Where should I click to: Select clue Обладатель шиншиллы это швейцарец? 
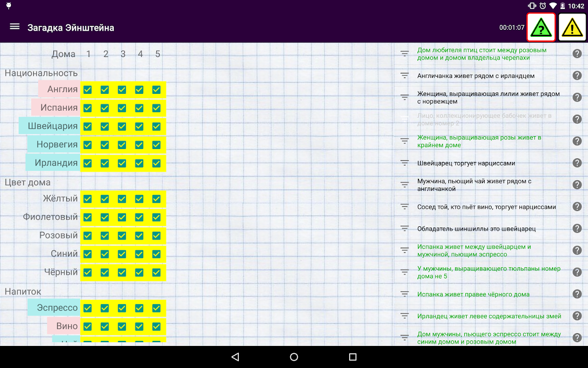coord(476,229)
